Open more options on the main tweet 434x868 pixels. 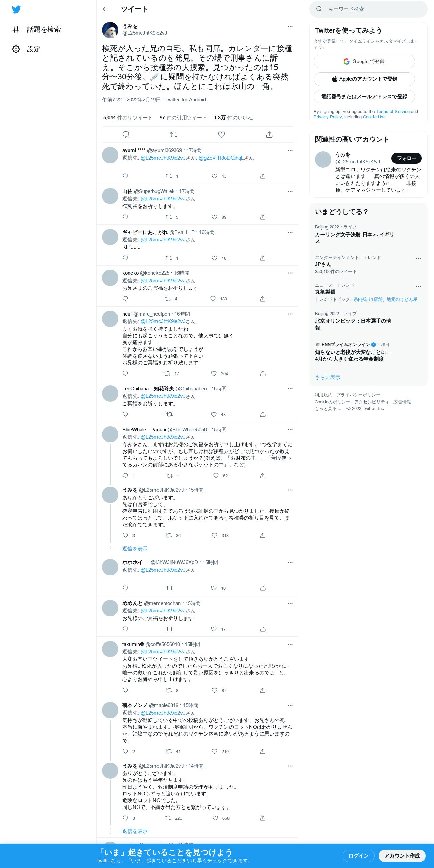tap(290, 26)
